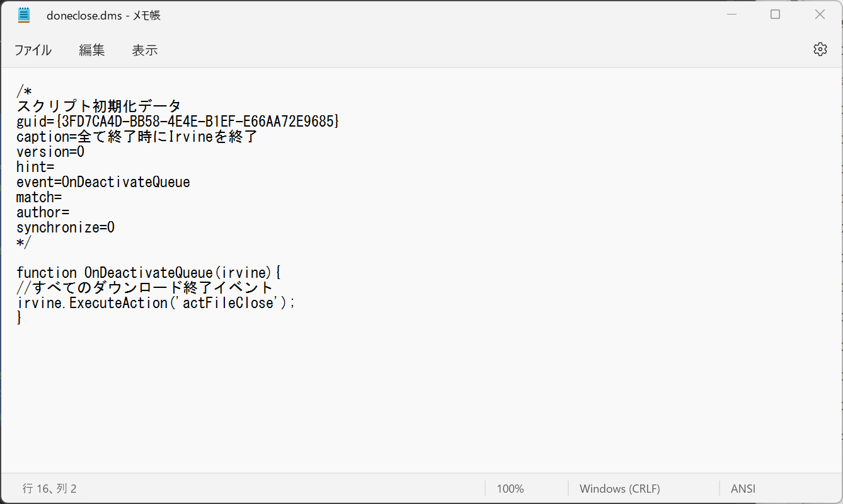The image size is (843, 504).
Task: Open the 表示 menu
Action: [x=144, y=50]
